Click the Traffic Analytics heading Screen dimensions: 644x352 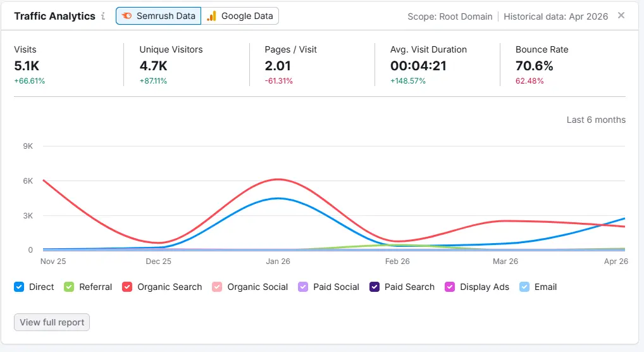click(x=54, y=16)
